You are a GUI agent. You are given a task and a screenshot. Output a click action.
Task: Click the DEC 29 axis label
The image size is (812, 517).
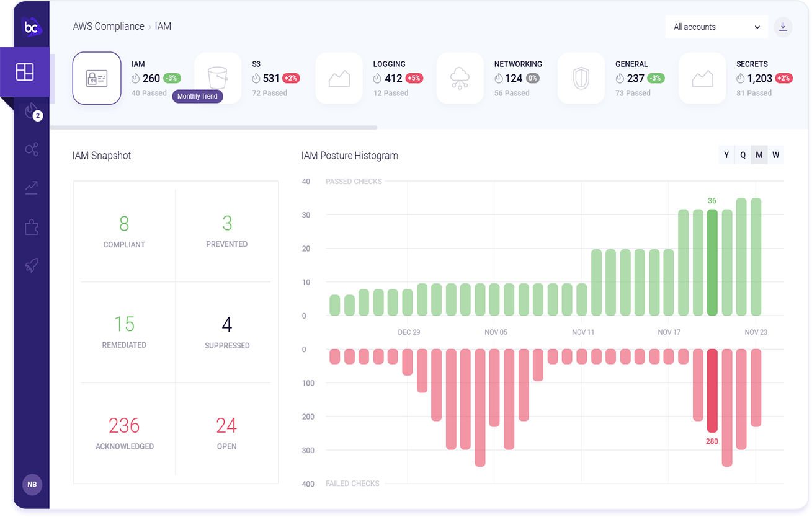(x=409, y=332)
